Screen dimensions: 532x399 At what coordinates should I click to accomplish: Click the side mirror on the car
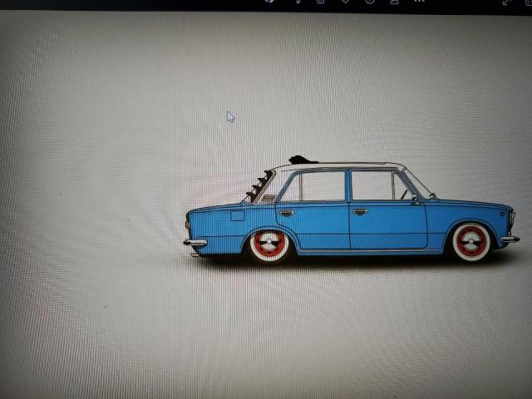point(414,199)
